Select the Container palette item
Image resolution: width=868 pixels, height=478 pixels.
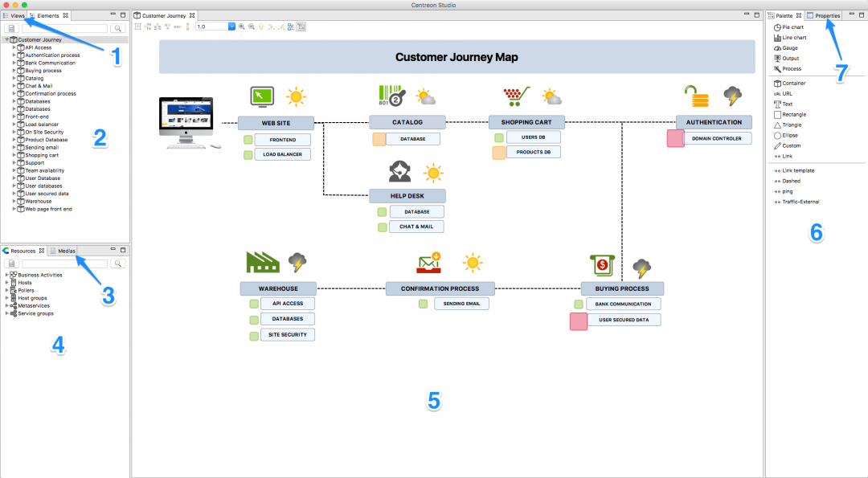point(793,84)
